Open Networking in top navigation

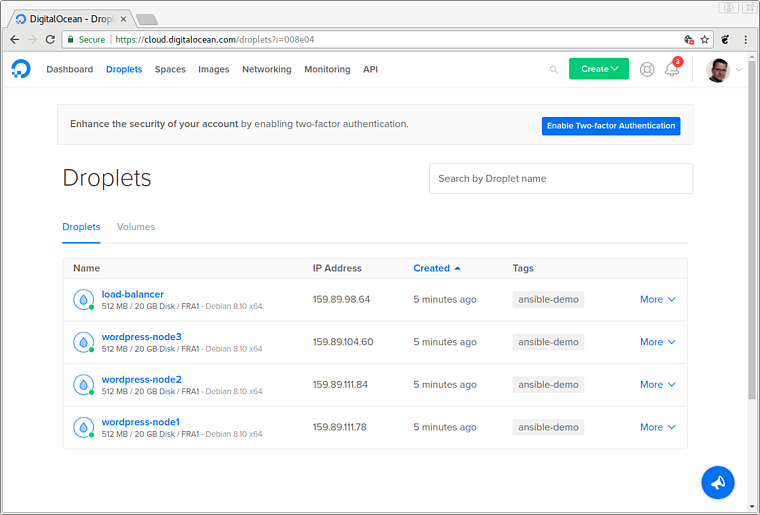[267, 69]
